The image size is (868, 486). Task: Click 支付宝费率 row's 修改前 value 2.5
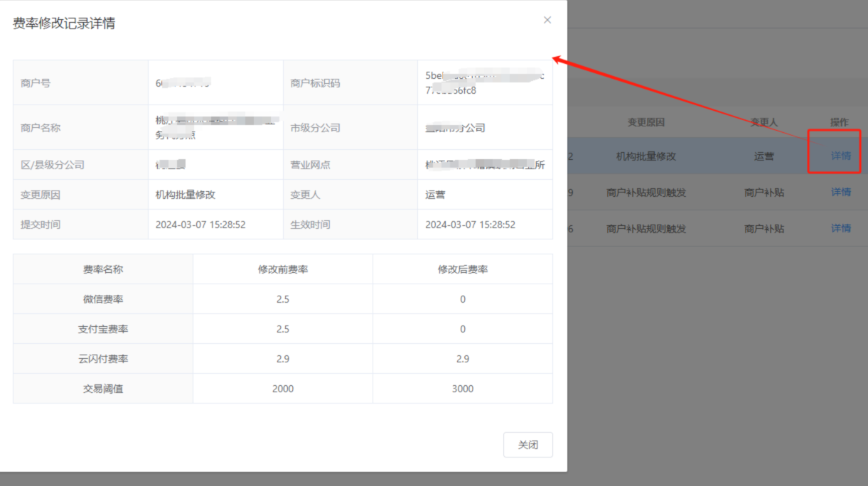pyautogui.click(x=282, y=329)
